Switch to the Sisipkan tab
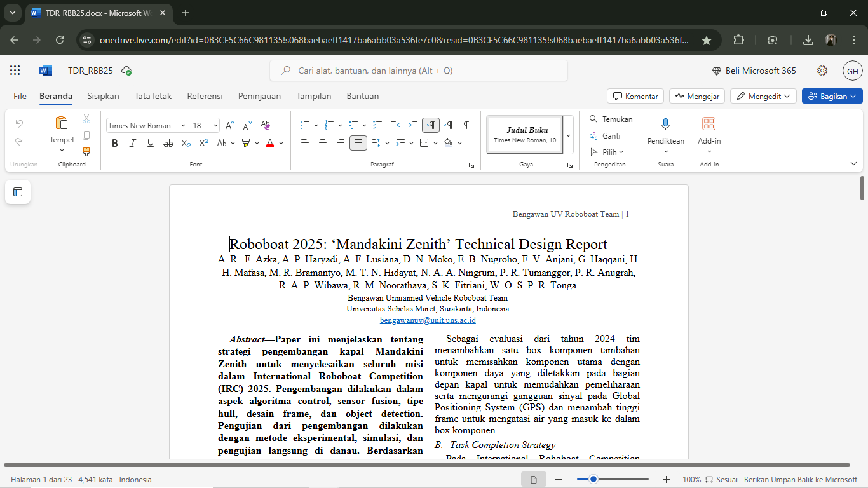 (103, 96)
